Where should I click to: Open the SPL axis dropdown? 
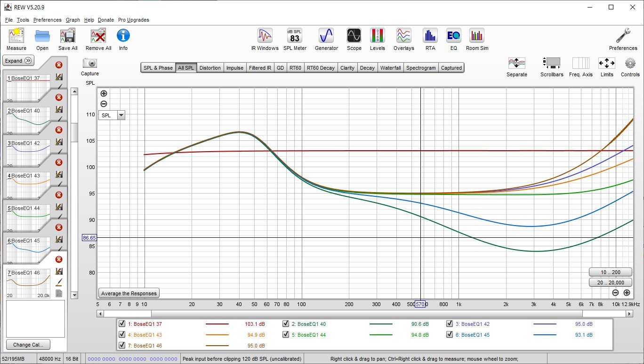tap(121, 115)
